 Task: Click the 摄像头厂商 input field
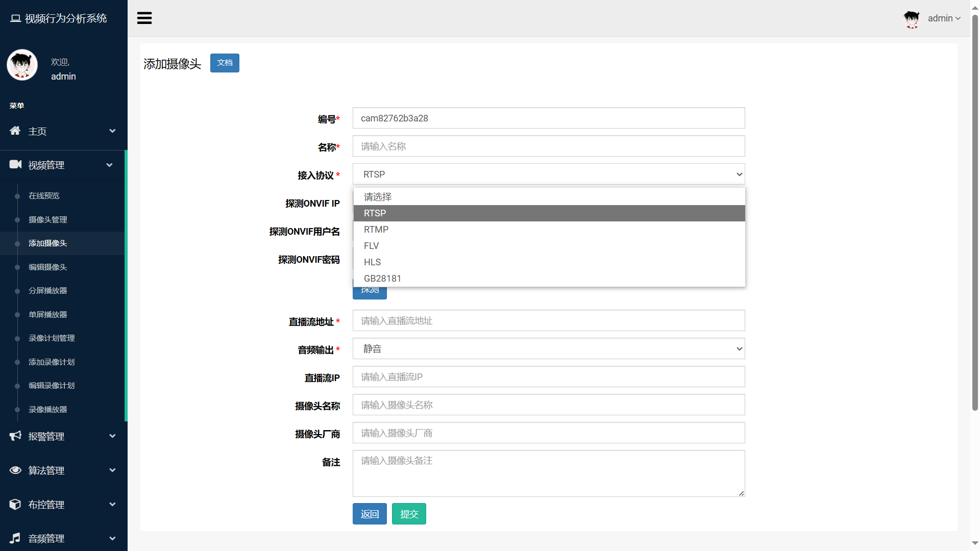click(x=549, y=433)
